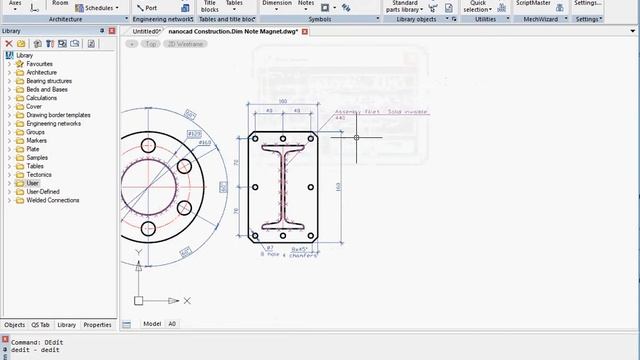Click the blue tools icon in Library toolbar

(x=50, y=44)
